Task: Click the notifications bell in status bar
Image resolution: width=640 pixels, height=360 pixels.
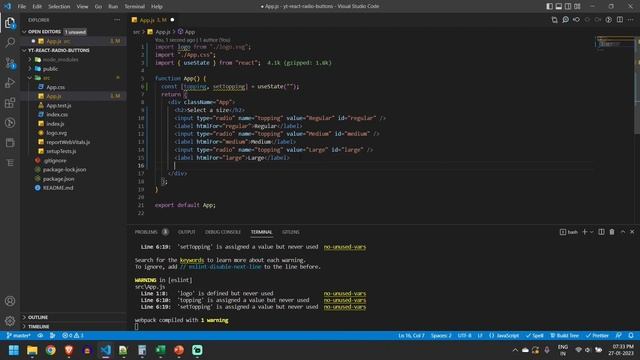Action: click(x=631, y=336)
